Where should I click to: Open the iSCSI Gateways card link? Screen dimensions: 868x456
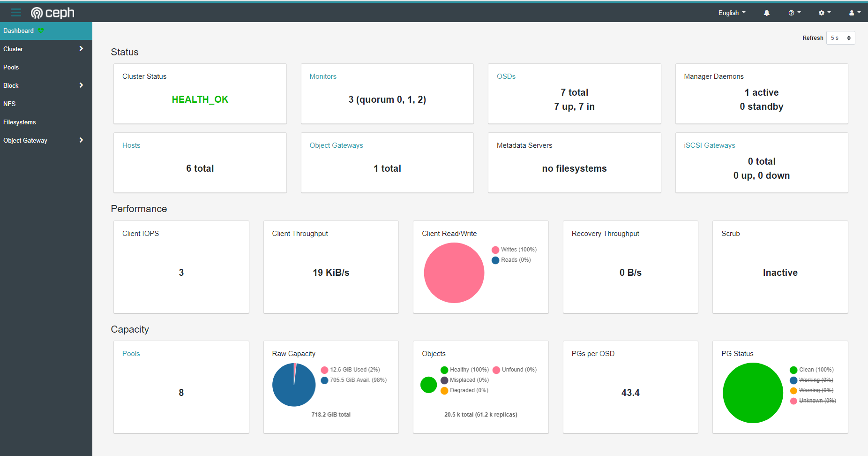click(x=710, y=145)
